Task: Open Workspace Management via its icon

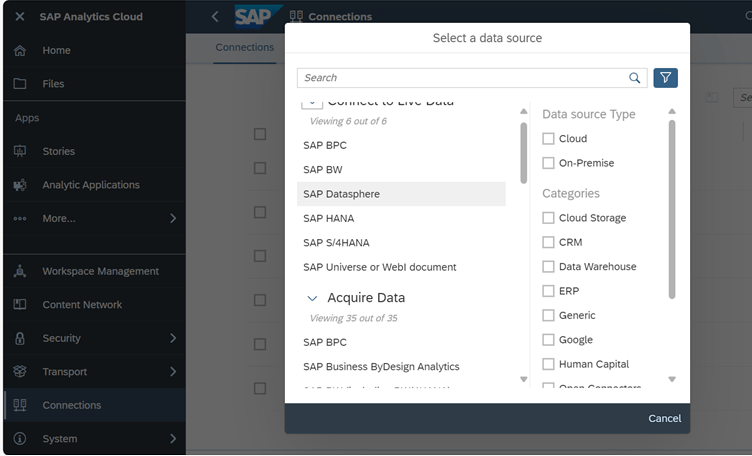Action: point(20,271)
